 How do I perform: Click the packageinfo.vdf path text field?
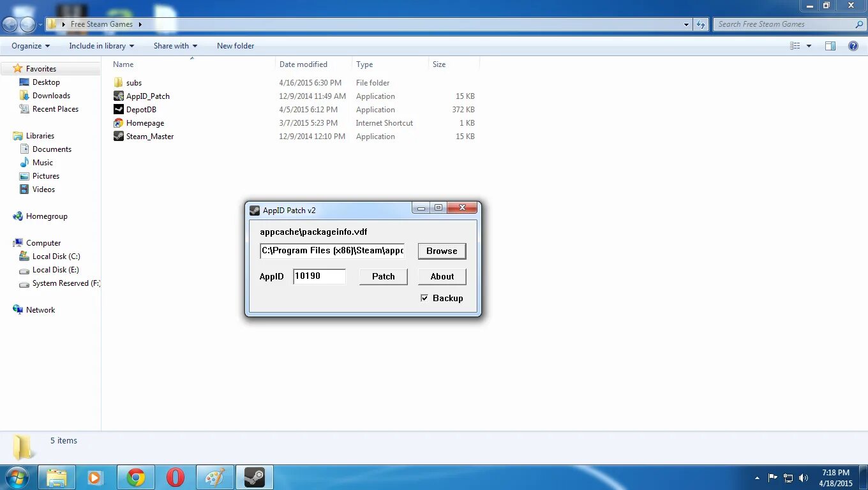click(333, 251)
